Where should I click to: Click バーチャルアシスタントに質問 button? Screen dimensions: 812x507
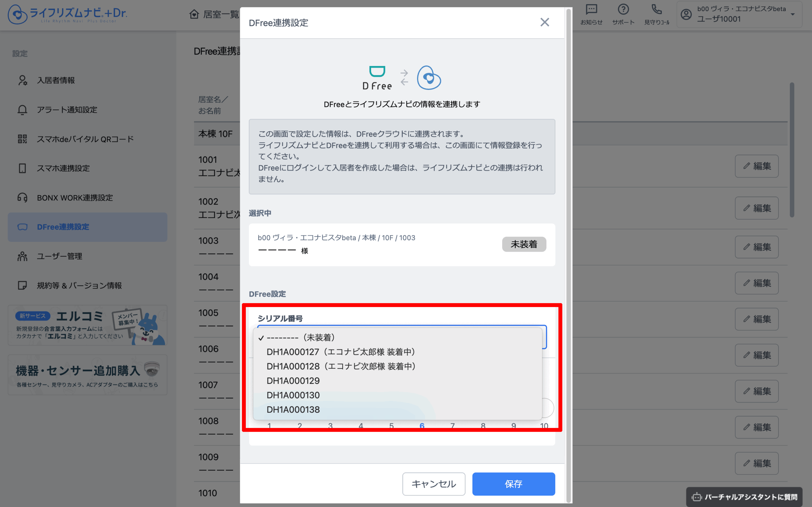click(744, 497)
